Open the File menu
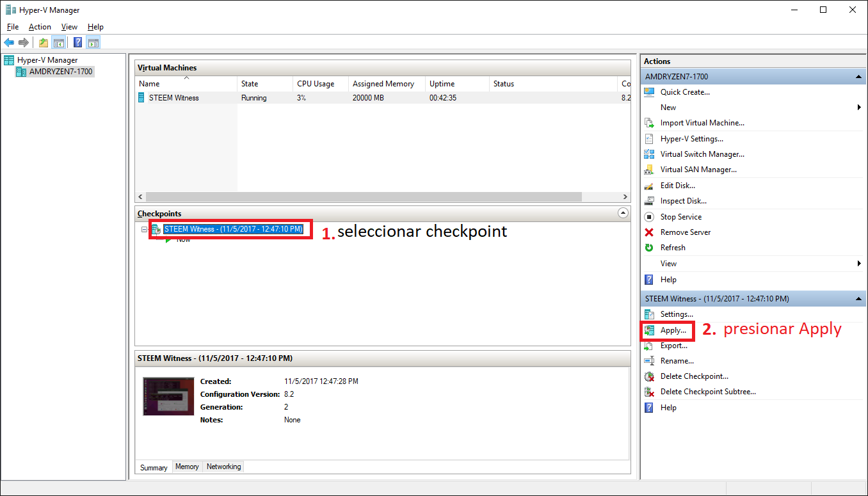 tap(13, 27)
